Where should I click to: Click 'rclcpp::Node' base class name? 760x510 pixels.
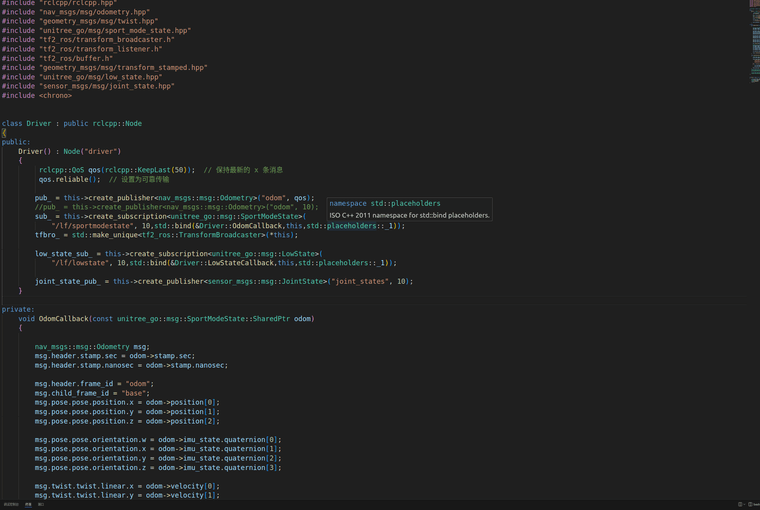[117, 124]
